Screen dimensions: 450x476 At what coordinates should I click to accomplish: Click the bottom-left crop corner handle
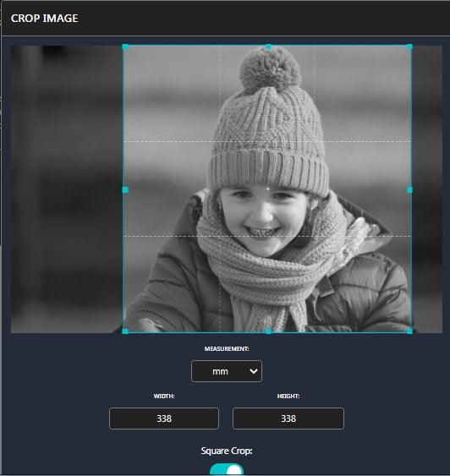tap(125, 331)
